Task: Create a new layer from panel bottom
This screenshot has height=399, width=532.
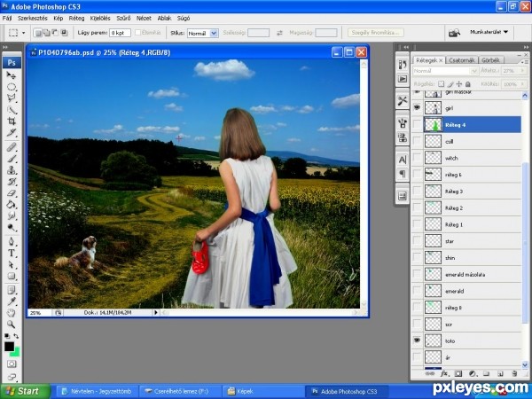Action: (x=500, y=373)
